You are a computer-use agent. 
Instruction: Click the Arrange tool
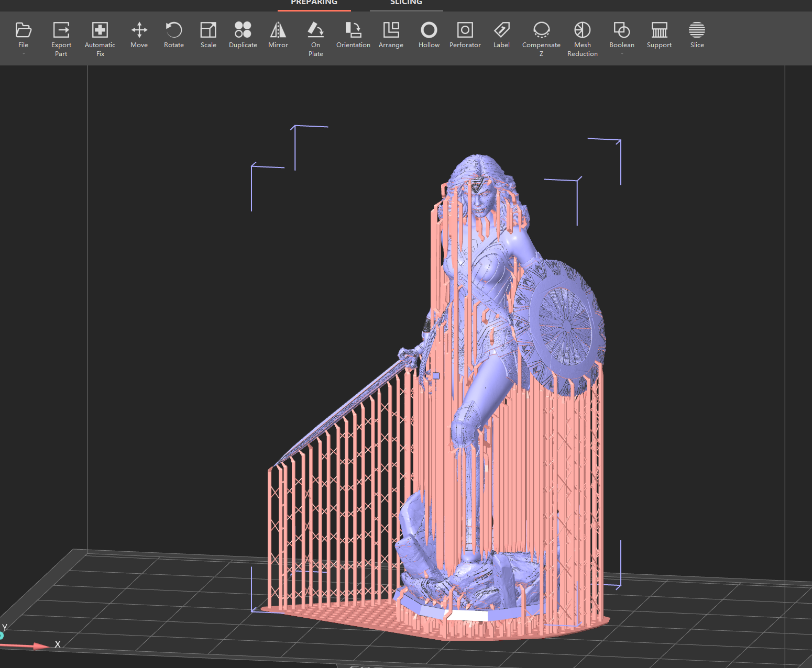click(x=391, y=35)
